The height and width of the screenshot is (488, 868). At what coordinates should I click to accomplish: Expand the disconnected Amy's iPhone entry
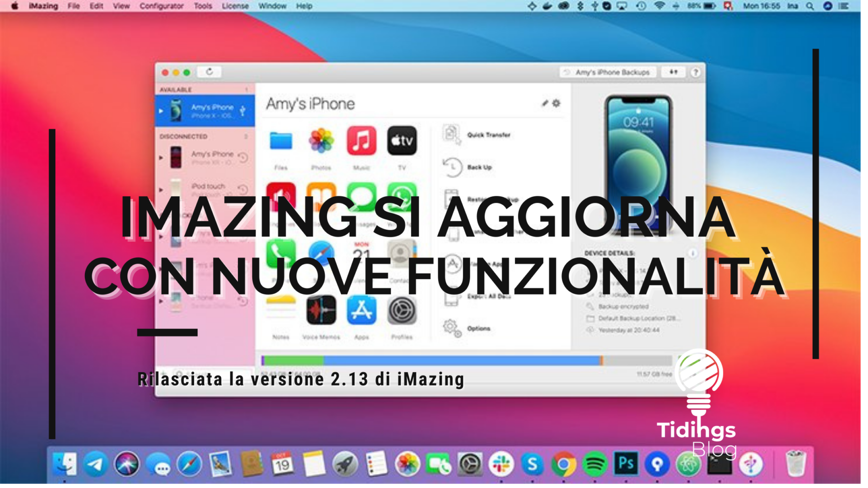(x=162, y=159)
